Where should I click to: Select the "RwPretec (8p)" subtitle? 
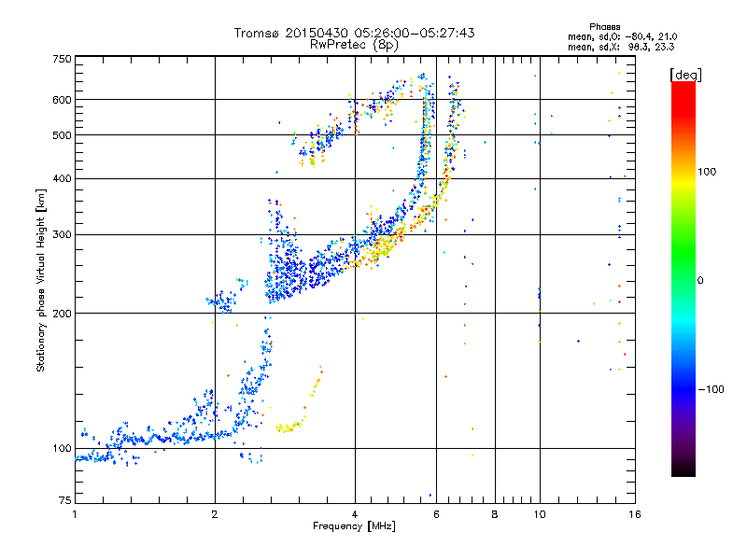[354, 45]
